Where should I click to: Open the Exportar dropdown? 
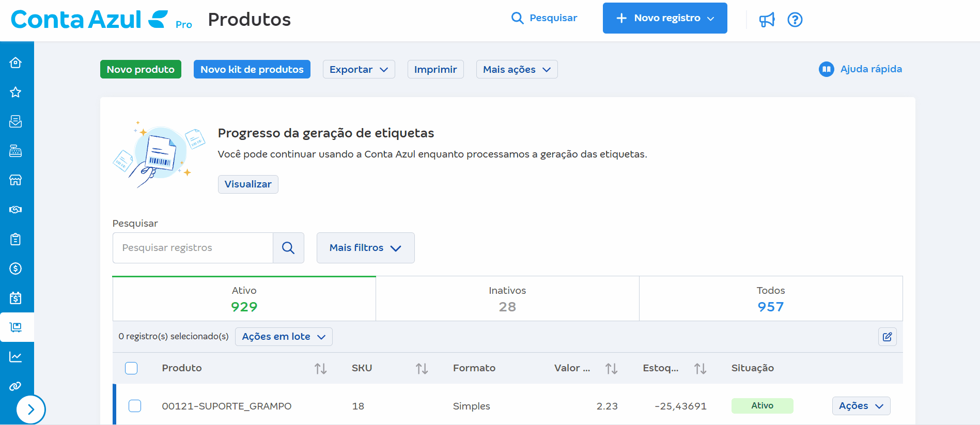359,69
